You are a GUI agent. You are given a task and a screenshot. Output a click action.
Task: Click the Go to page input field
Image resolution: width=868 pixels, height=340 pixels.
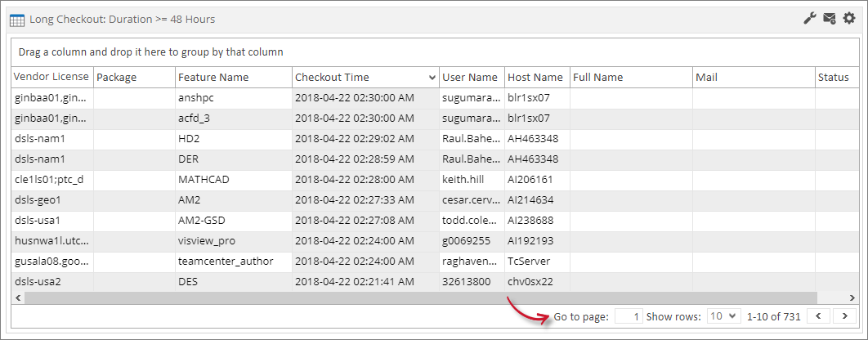click(629, 316)
